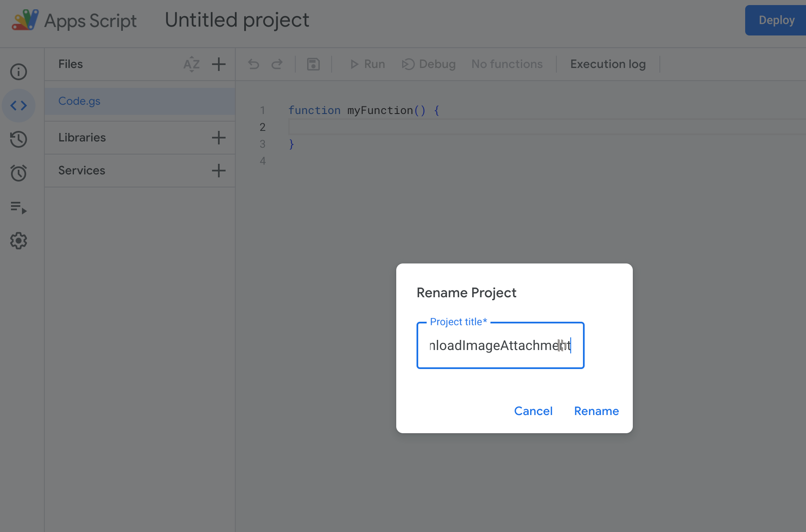Sort files alphabetically with AZ icon

(x=191, y=64)
